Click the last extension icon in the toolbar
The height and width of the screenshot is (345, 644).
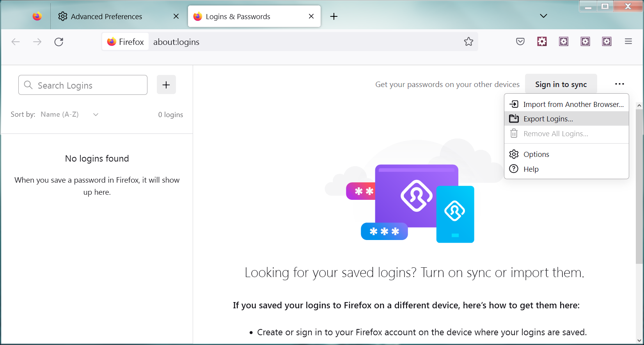tap(607, 42)
